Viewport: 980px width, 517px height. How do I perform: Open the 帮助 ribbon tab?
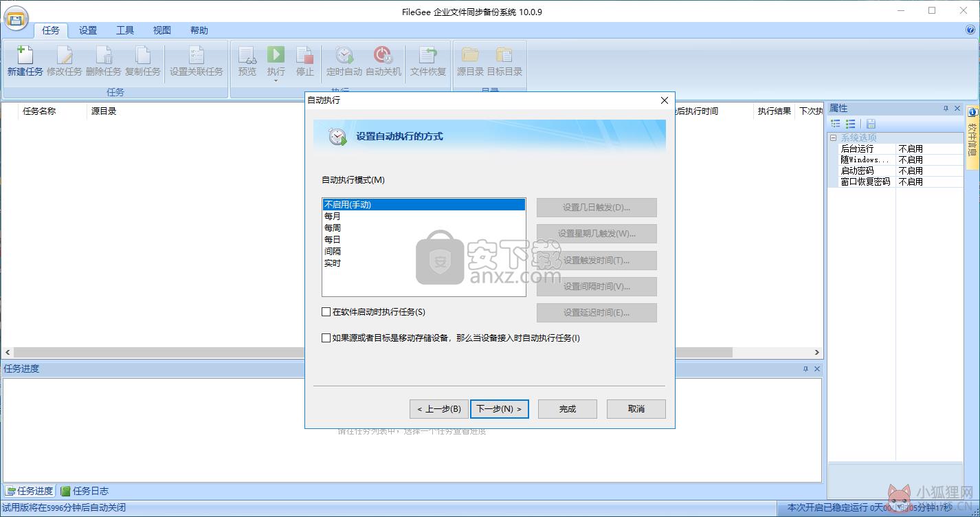coord(199,30)
